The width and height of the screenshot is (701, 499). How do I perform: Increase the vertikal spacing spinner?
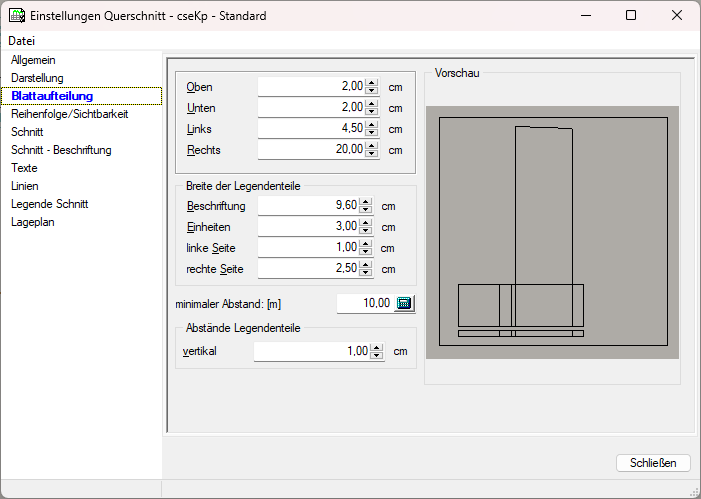pos(376,348)
